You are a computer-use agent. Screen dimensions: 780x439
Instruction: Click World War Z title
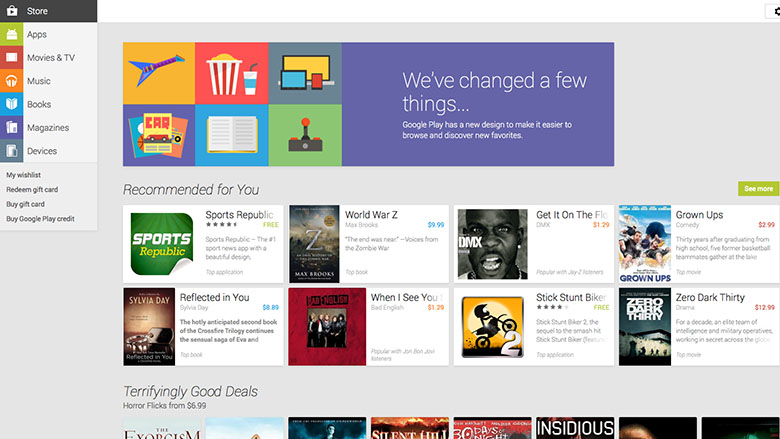coord(371,215)
